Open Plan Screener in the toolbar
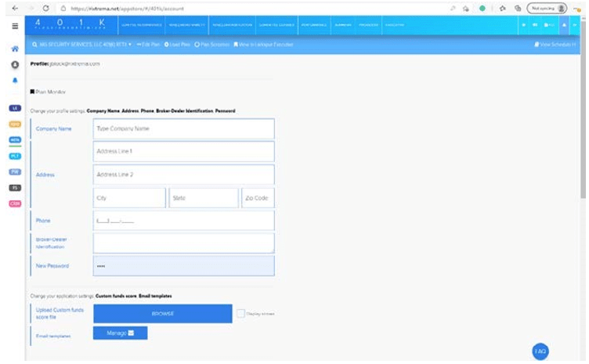 211,45
